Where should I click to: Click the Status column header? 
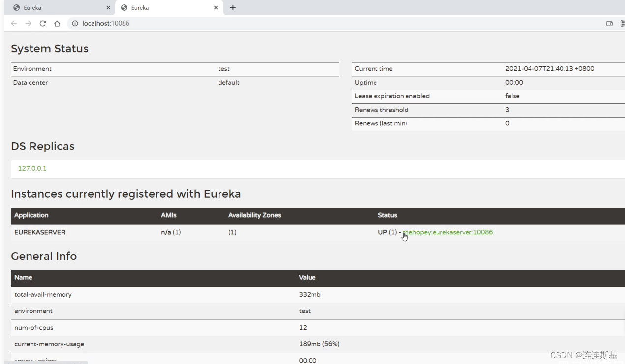387,215
